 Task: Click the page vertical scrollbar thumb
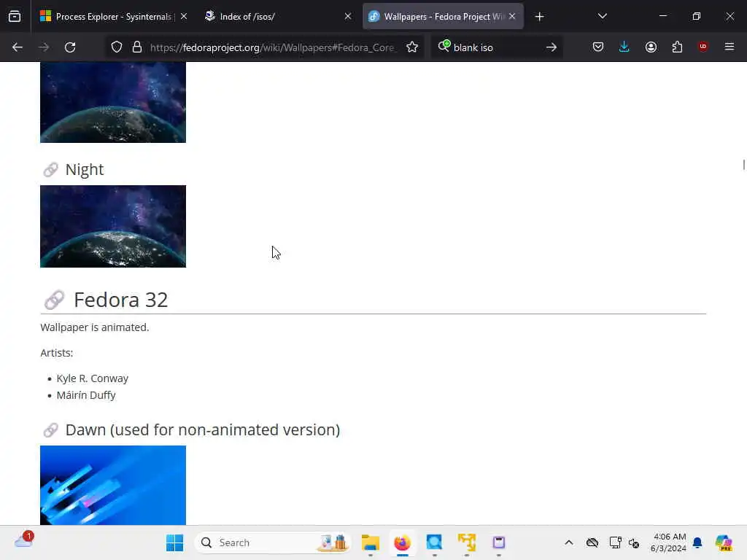pos(743,165)
